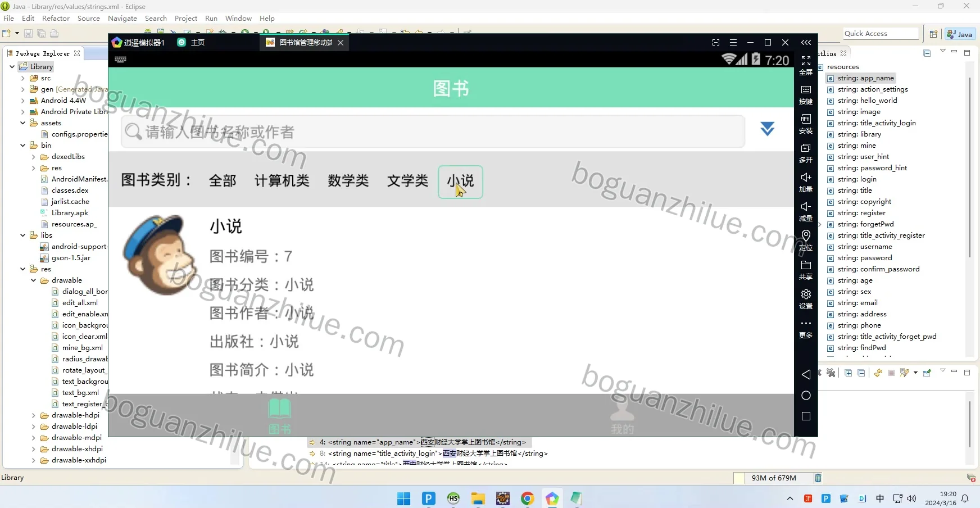The height and width of the screenshot is (508, 980).
Task: Increase volume with the 加量 icon
Action: coord(806,182)
